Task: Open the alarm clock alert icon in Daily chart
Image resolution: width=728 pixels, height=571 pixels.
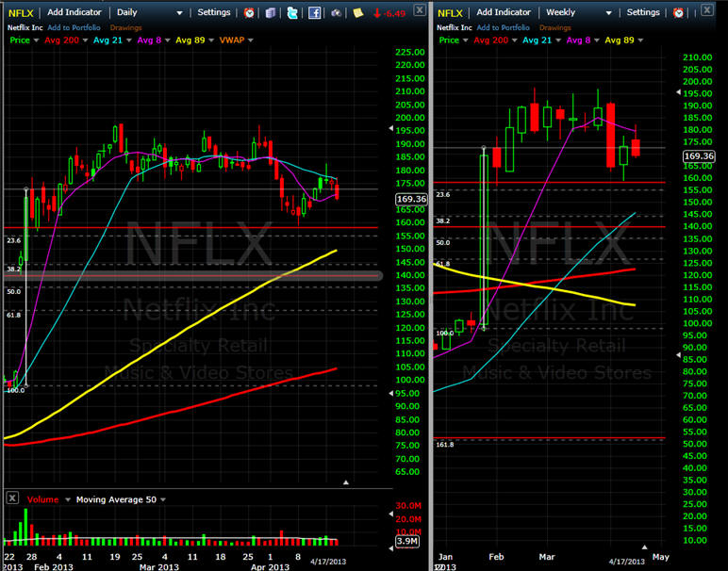Action: [249, 13]
